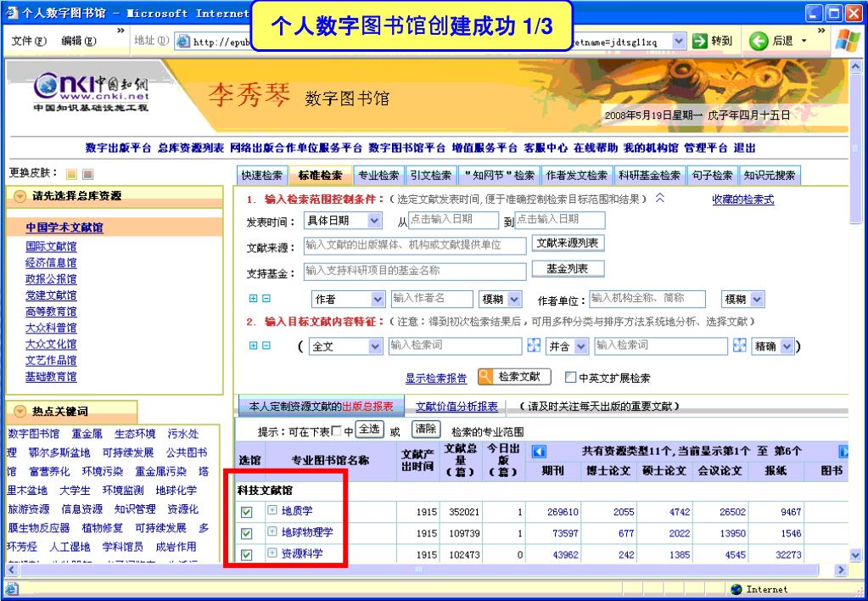Expand the 地球物理学 tree node
Screen dimensions: 868x601
coord(272,531)
